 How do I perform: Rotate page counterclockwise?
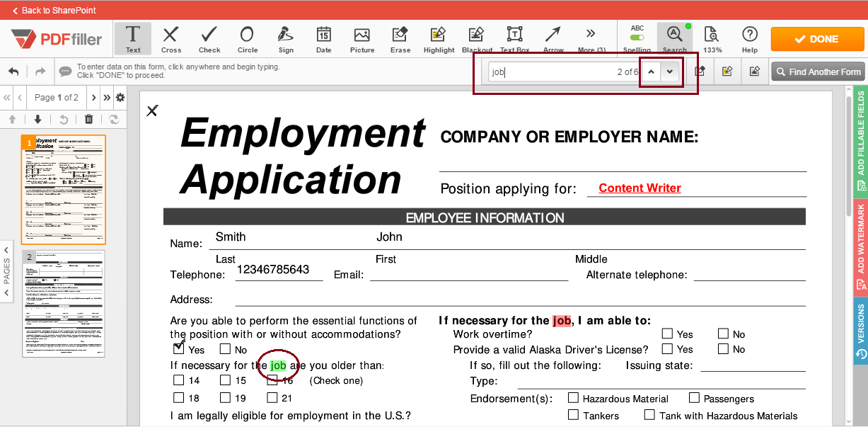tap(64, 120)
